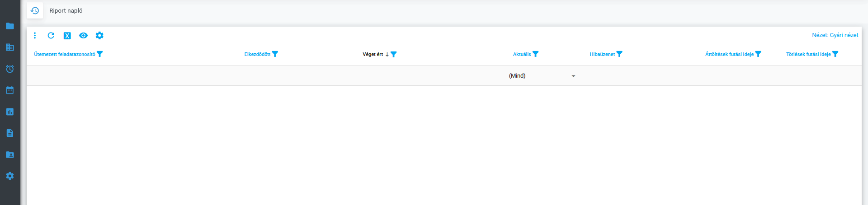Open the building/company icon in sidebar
868x205 pixels.
coord(10,47)
